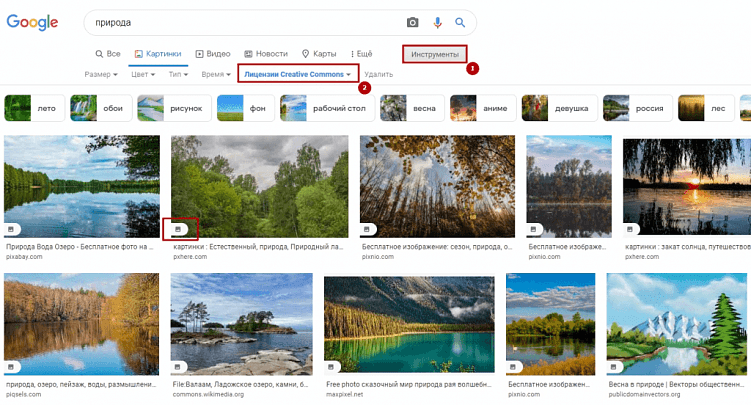Click the piqsels.com source link
Screen dimensions: 751x405
pos(23,394)
